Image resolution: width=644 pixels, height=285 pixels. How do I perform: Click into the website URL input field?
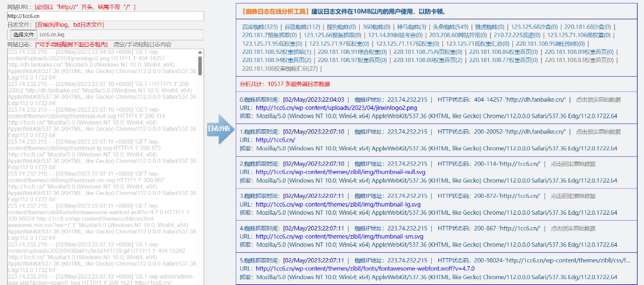point(105,16)
